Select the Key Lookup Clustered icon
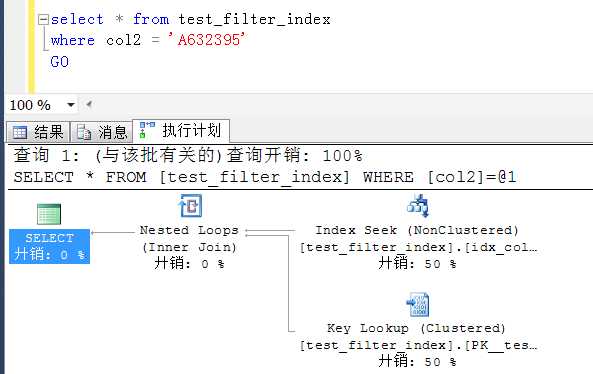 coord(418,304)
